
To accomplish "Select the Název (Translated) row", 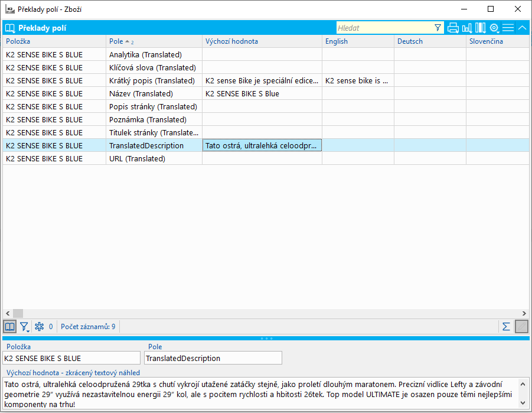I will [x=266, y=93].
